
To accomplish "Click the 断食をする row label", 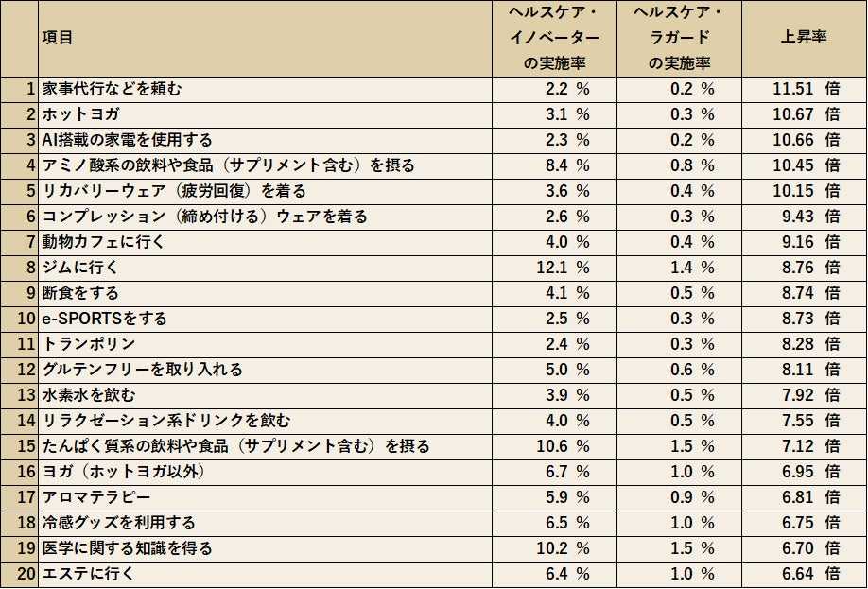I will point(265,293).
